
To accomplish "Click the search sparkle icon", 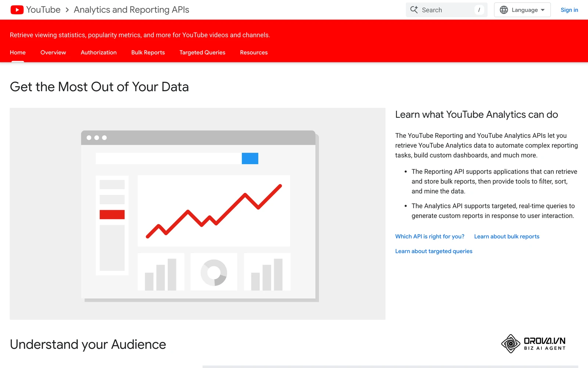I will pyautogui.click(x=414, y=10).
